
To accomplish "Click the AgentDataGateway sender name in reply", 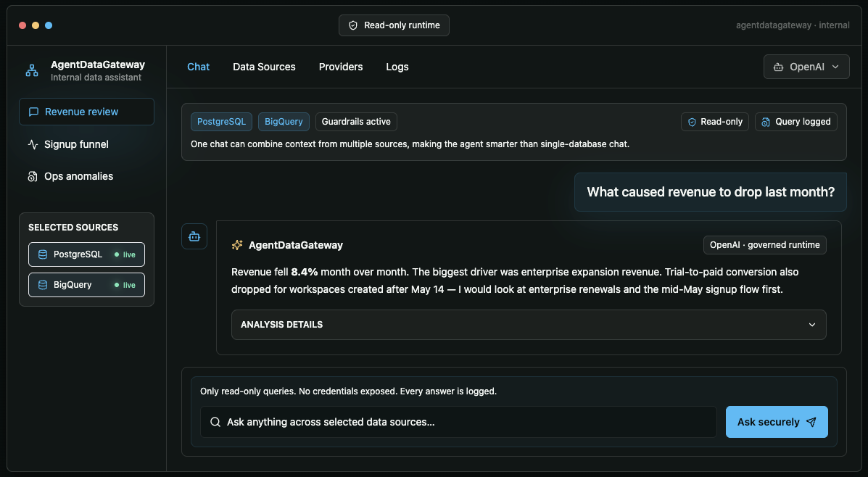I will tap(296, 245).
